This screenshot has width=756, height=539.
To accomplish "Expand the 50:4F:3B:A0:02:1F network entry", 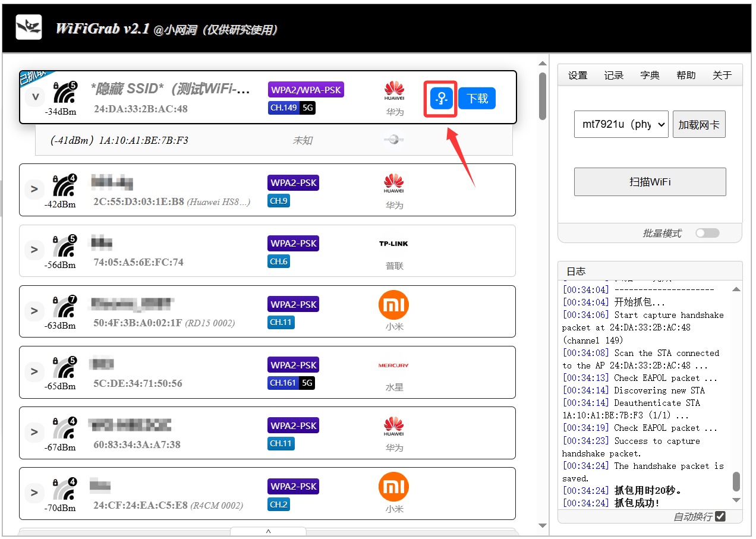I will pos(34,310).
